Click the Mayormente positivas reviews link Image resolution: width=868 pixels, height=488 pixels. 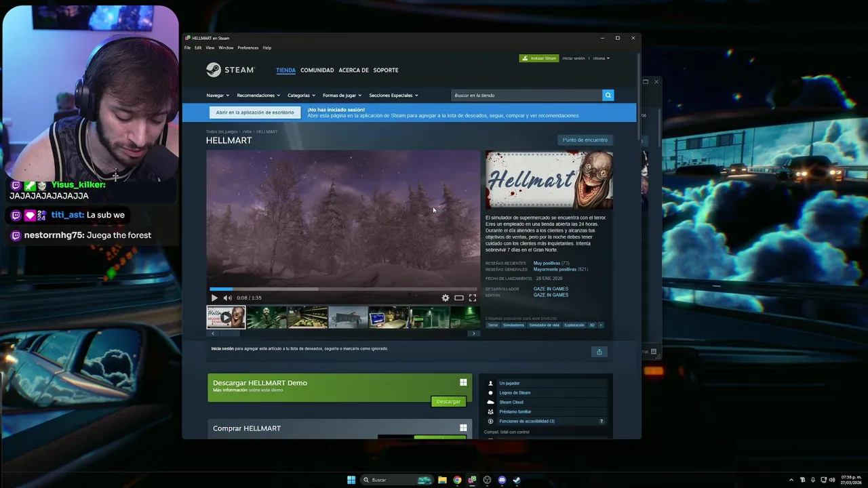coord(555,269)
